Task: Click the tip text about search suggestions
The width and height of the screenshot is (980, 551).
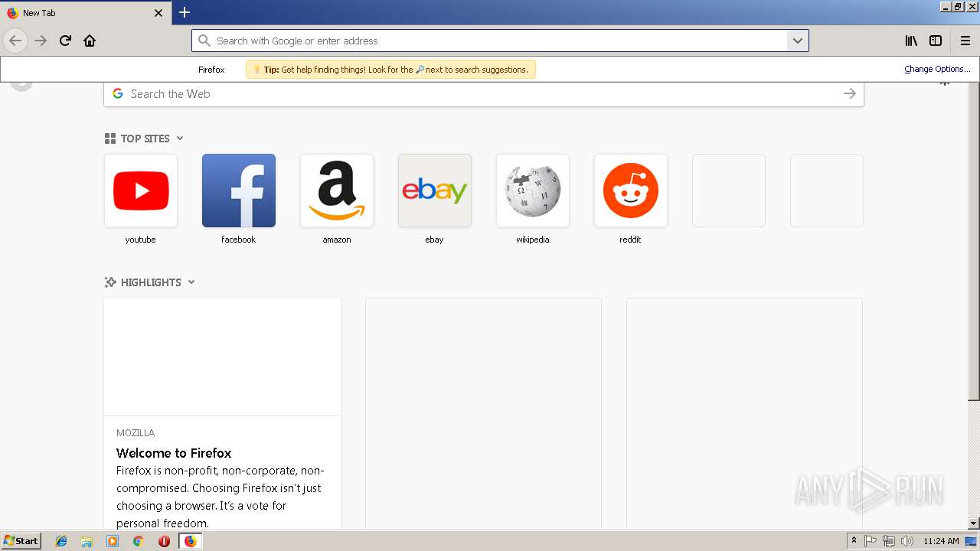Action: tap(396, 70)
